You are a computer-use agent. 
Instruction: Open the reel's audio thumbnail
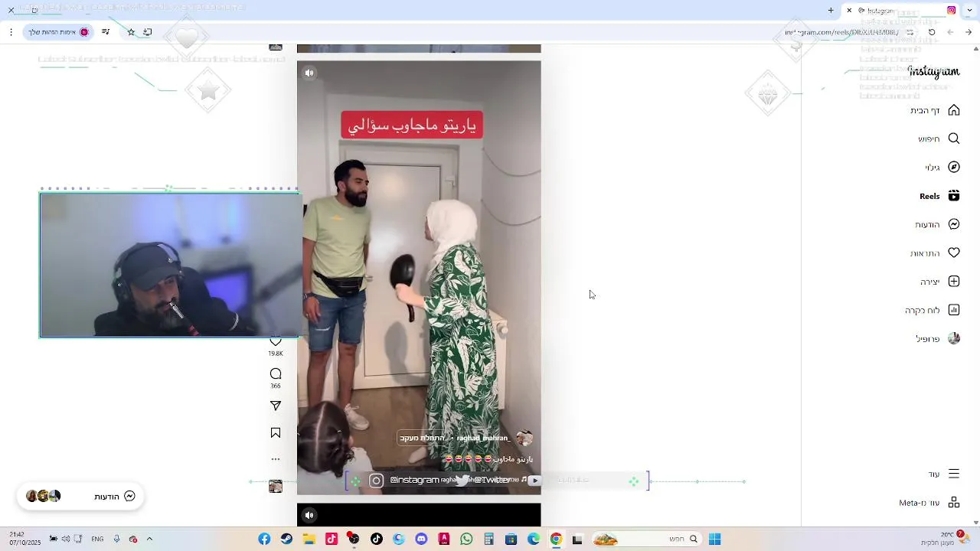276,486
